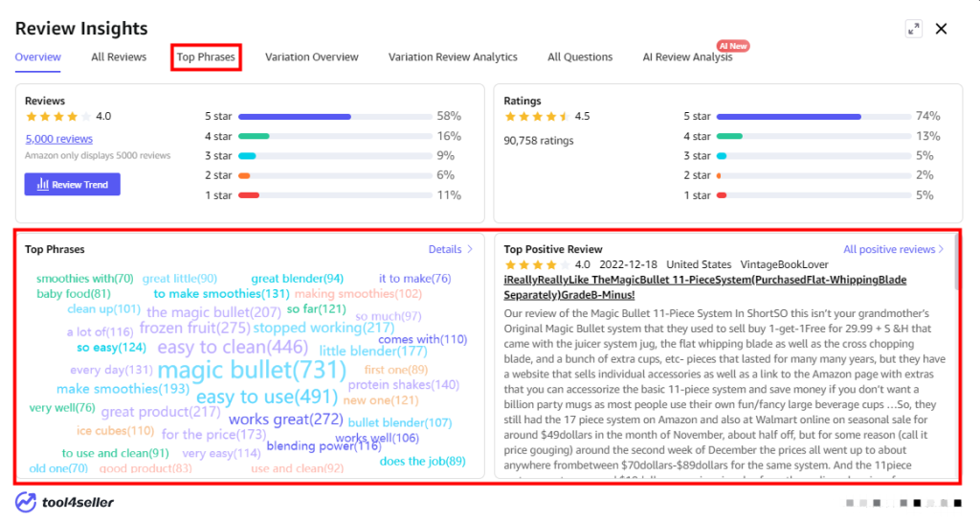Select the phrase baby food(81)
Image resolution: width=980 pixels, height=522 pixels.
tap(73, 293)
